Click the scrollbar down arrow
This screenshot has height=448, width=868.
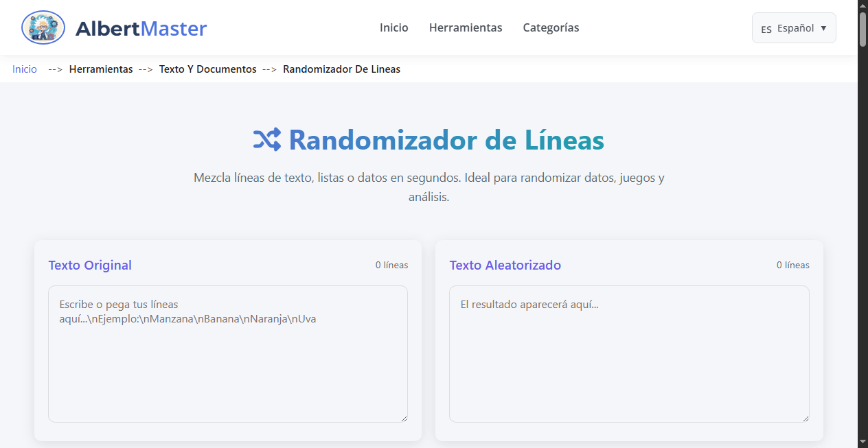(863, 443)
